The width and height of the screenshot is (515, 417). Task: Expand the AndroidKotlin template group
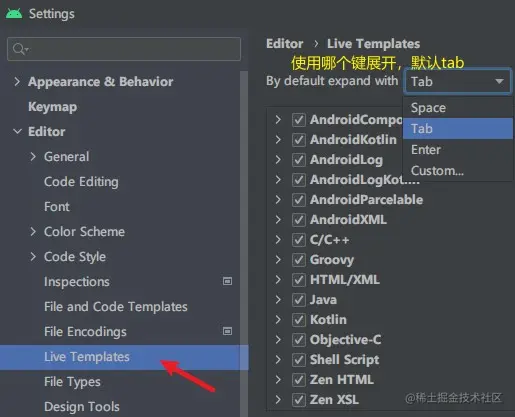(x=278, y=139)
